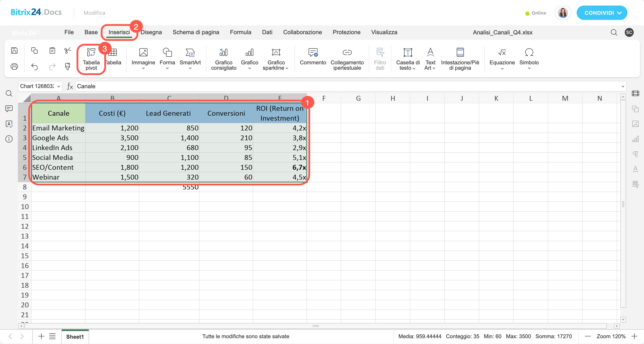
Task: Click the Save icon in toolbar
Action: click(14, 51)
